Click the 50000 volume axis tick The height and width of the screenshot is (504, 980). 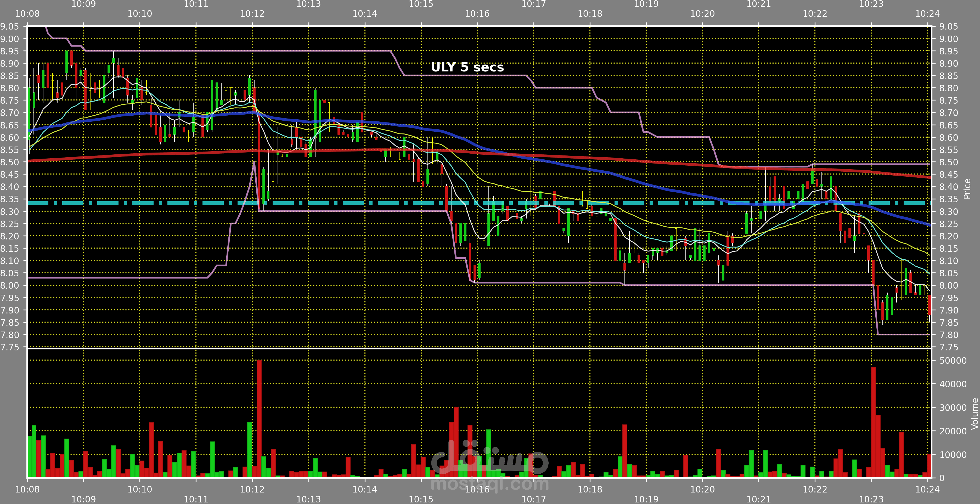(x=953, y=361)
